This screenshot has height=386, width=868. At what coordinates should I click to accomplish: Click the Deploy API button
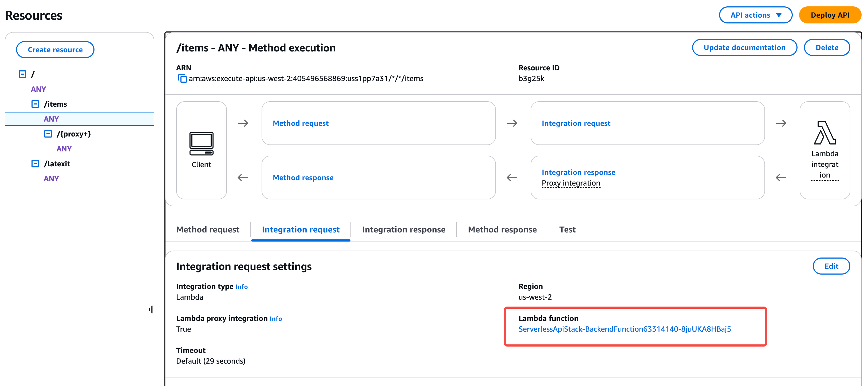(x=830, y=15)
